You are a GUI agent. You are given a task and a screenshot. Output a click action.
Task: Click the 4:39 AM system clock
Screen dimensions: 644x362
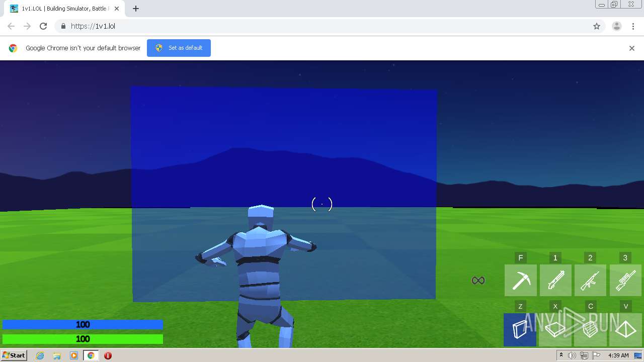coord(618,355)
